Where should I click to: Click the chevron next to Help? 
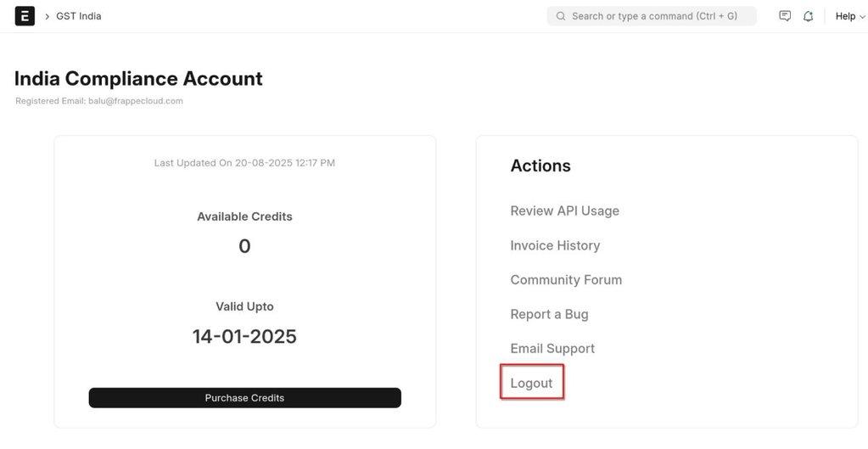[x=862, y=17]
